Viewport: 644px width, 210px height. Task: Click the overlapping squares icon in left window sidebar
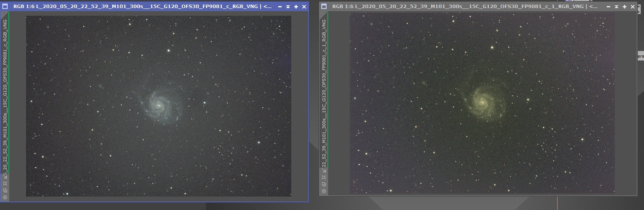(x=5, y=190)
